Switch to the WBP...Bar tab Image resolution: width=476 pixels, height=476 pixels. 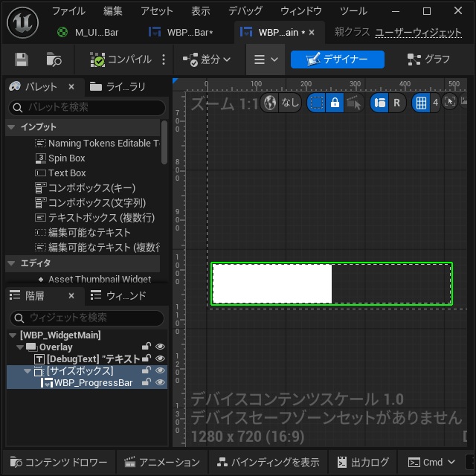(x=181, y=32)
